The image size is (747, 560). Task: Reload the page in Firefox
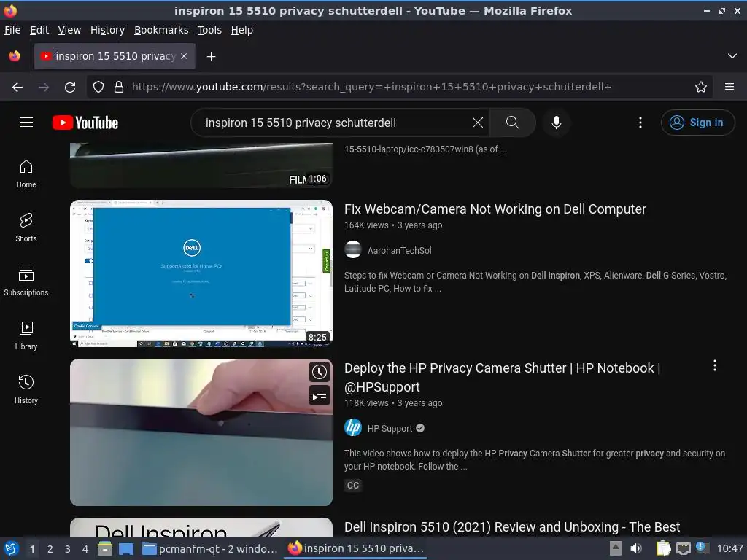tap(70, 87)
